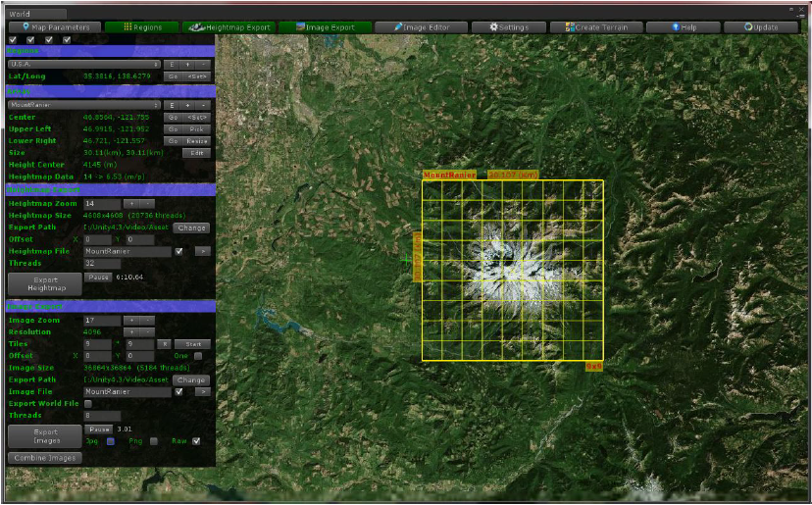This screenshot has height=505, width=812.
Task: Enable the Png format checkbox
Action: pyautogui.click(x=154, y=441)
